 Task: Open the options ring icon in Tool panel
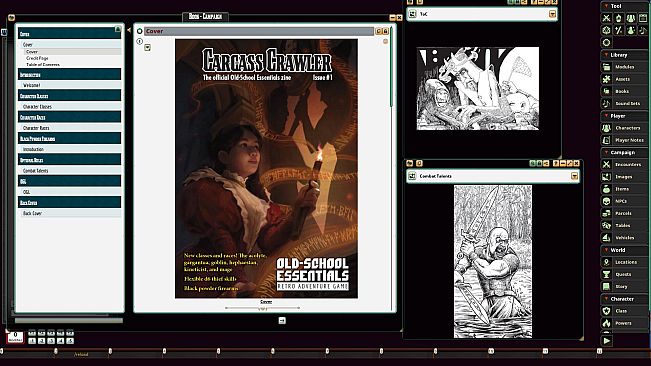click(607, 42)
